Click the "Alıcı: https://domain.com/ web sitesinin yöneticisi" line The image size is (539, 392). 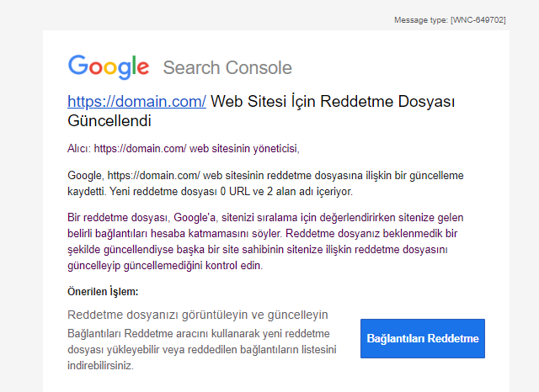click(184, 149)
